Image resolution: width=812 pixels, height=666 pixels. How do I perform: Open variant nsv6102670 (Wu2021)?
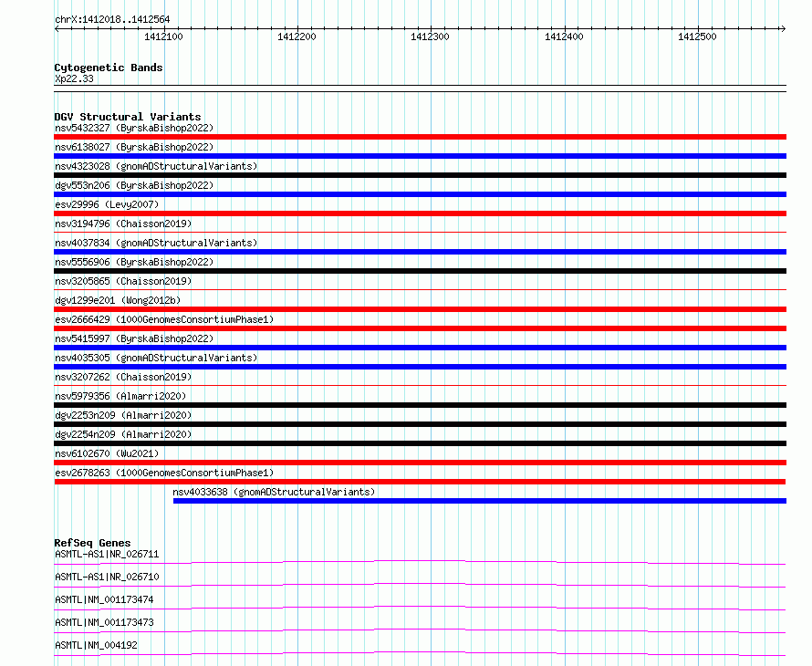coord(107,453)
